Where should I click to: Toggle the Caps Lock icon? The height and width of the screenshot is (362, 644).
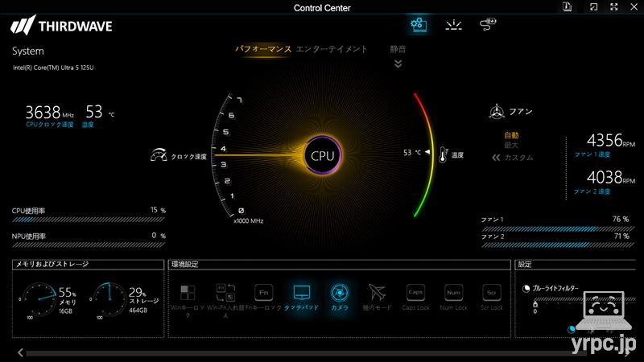coord(415,293)
